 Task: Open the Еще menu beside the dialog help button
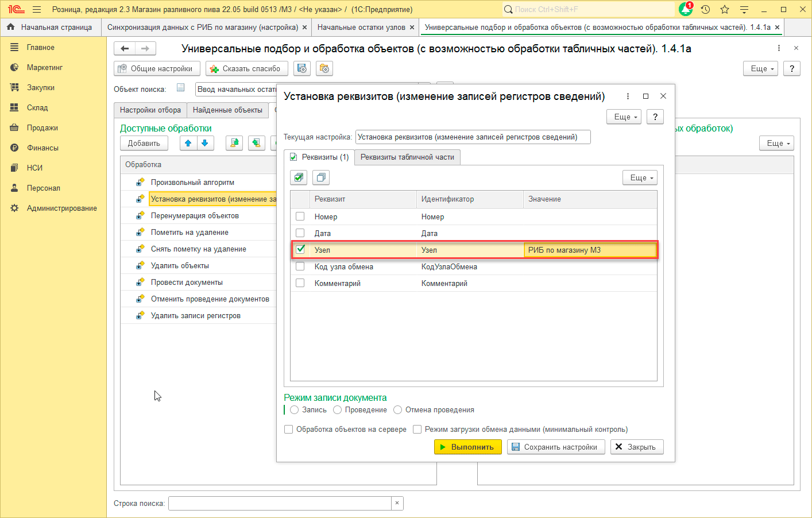(x=624, y=117)
